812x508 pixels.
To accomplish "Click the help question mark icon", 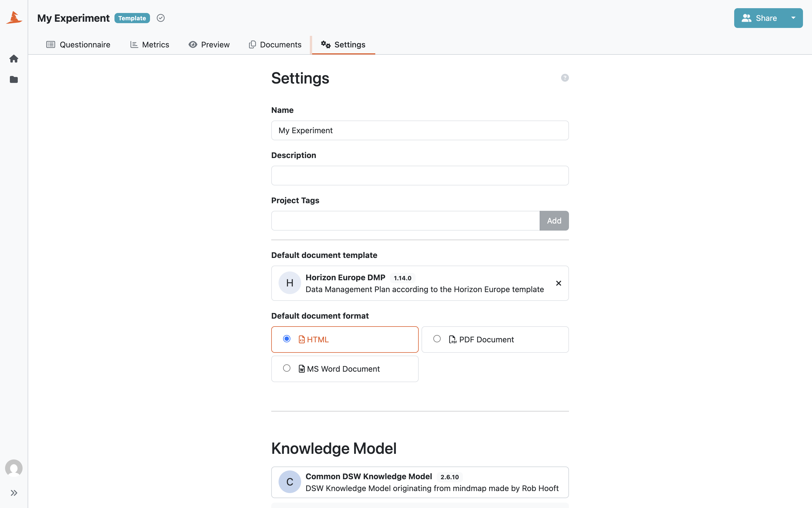I will tap(565, 78).
